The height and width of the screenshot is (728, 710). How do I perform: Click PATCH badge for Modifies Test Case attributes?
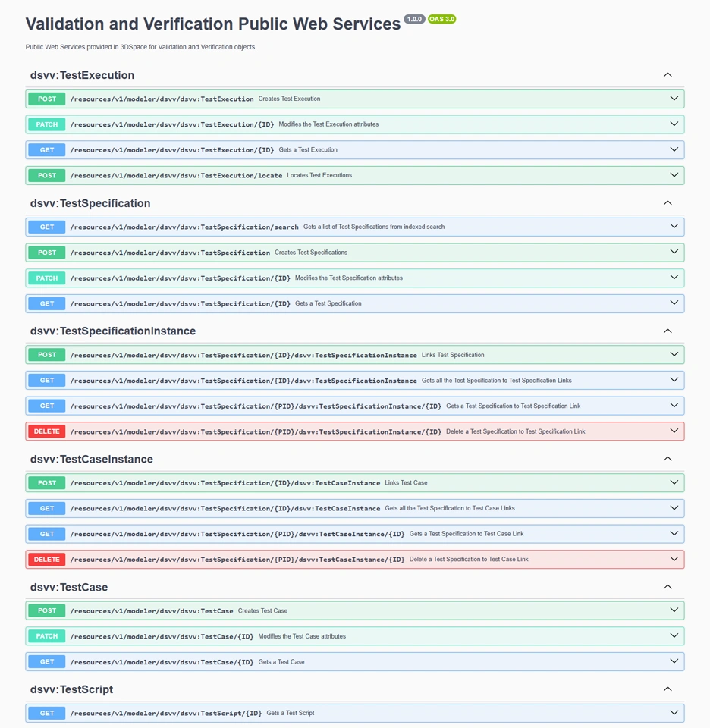pos(47,636)
